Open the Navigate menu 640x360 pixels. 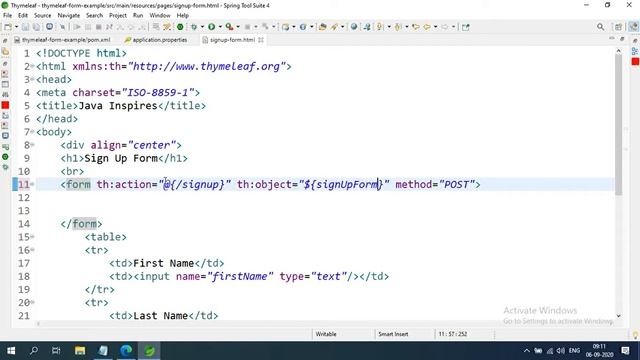(x=69, y=16)
